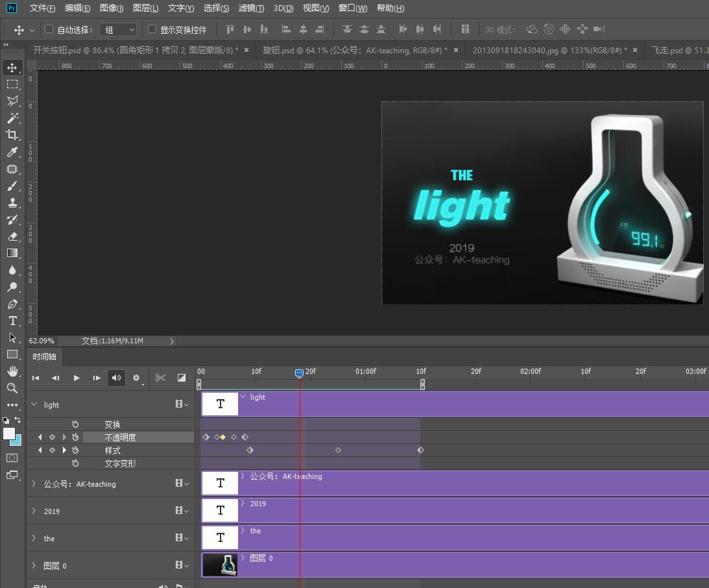Add or remove keyframe on 不透明度 row
Screen dimensions: 709x588
52,437
